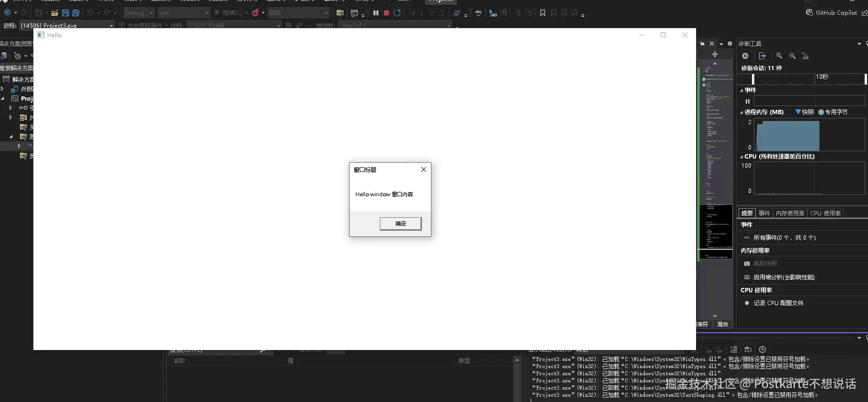
Task: Close the 窗口标题 message box
Action: 423,169
